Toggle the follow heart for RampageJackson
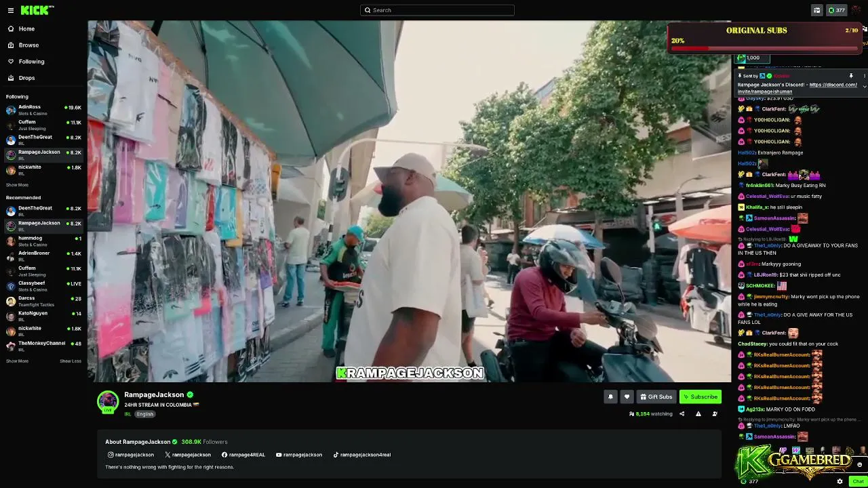Viewport: 868px width, 488px height. coord(627,397)
